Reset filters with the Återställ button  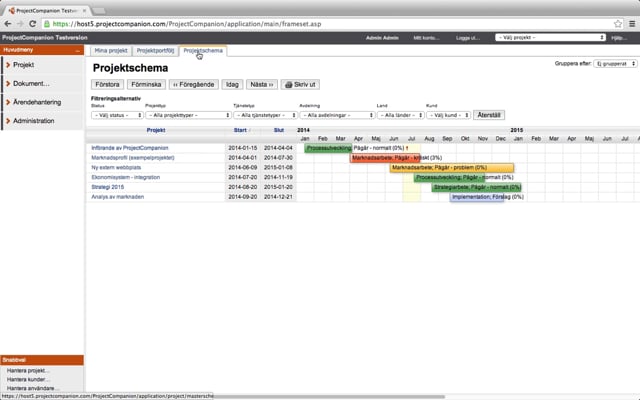point(489,115)
